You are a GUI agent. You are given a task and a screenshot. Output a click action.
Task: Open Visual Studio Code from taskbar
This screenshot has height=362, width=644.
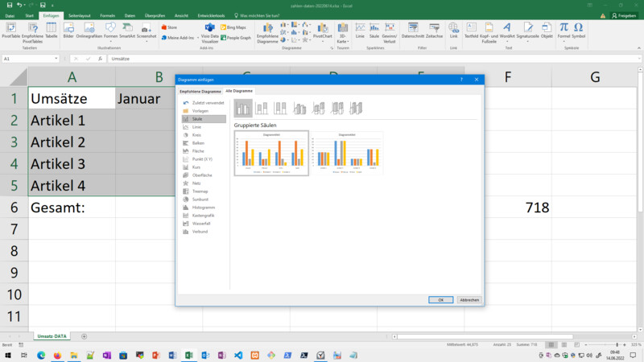[x=238, y=356]
